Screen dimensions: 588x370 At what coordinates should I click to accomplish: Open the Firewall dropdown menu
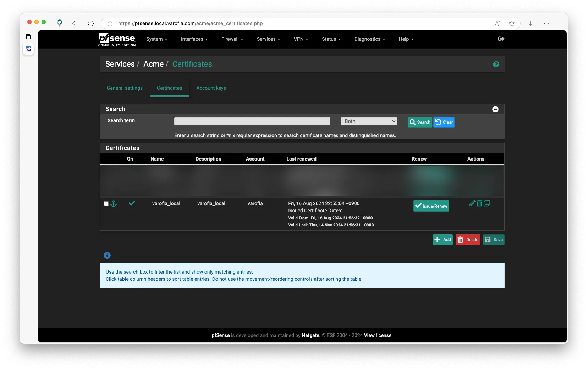tap(232, 39)
